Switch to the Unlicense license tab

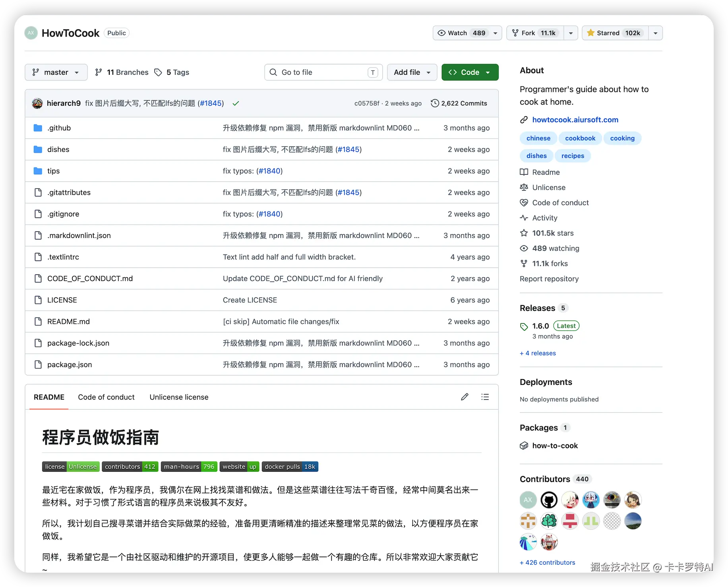(179, 397)
